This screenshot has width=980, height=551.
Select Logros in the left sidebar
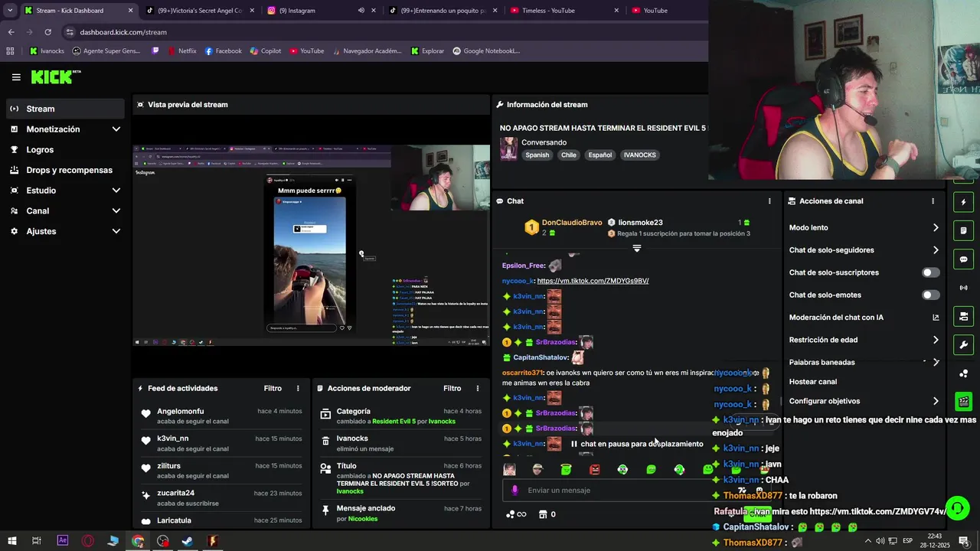[x=65, y=150]
